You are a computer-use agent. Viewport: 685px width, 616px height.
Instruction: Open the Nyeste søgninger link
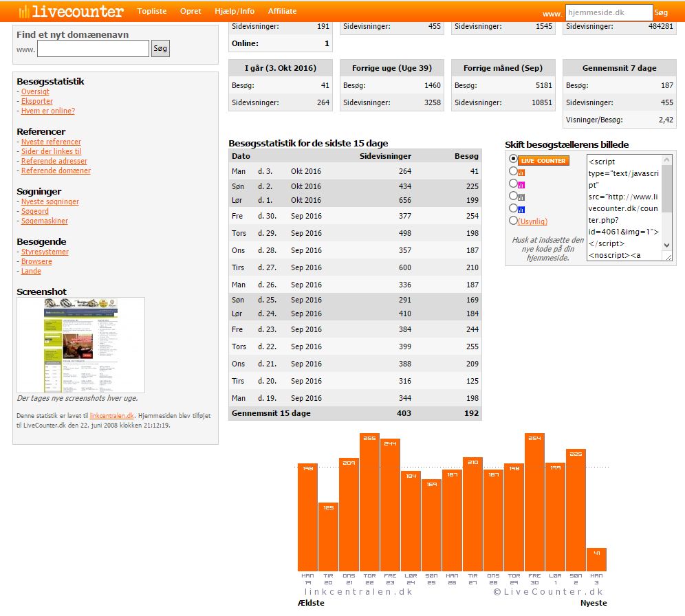pyautogui.click(x=50, y=201)
